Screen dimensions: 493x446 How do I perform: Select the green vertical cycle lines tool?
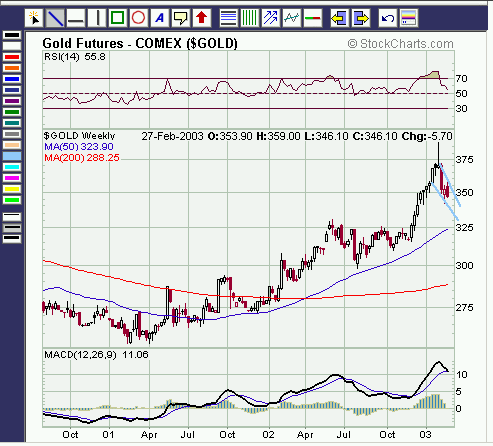click(x=250, y=18)
